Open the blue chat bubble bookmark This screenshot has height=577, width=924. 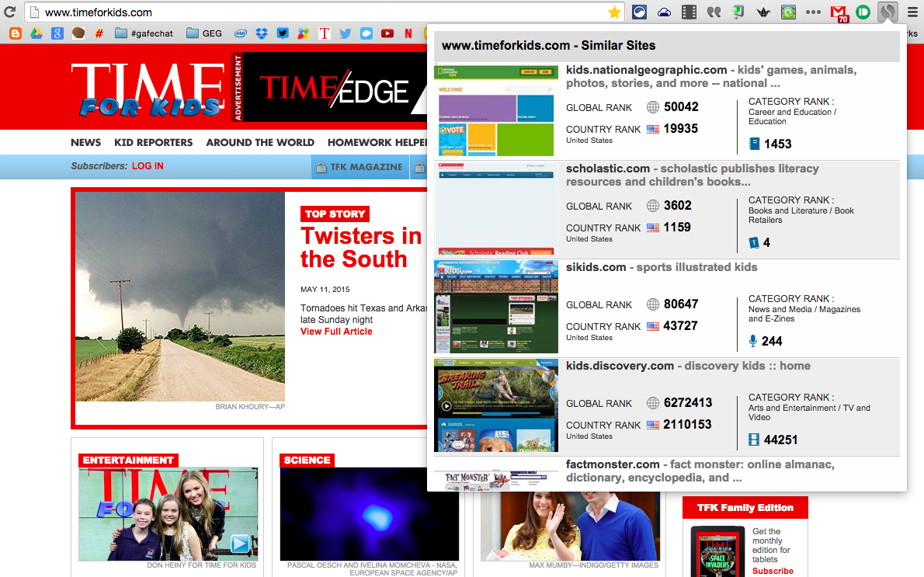click(366, 33)
